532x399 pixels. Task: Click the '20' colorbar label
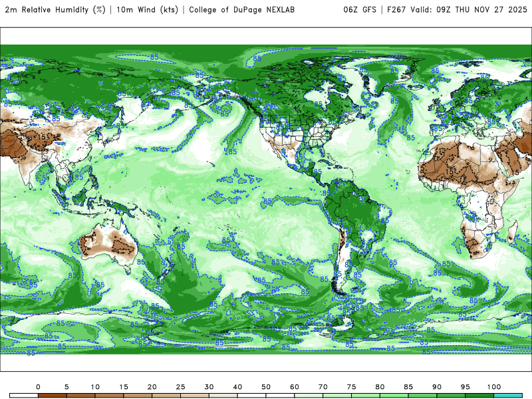[x=152, y=387]
